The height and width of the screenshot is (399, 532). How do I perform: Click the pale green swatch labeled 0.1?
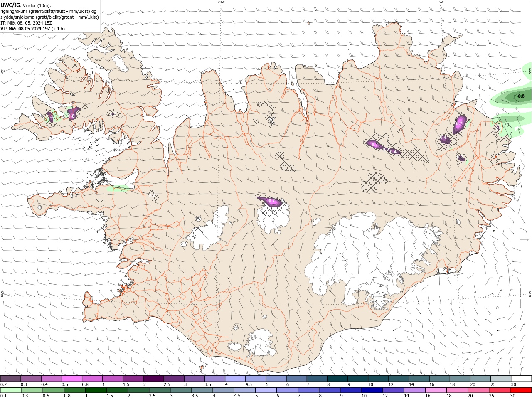pyautogui.click(x=11, y=390)
